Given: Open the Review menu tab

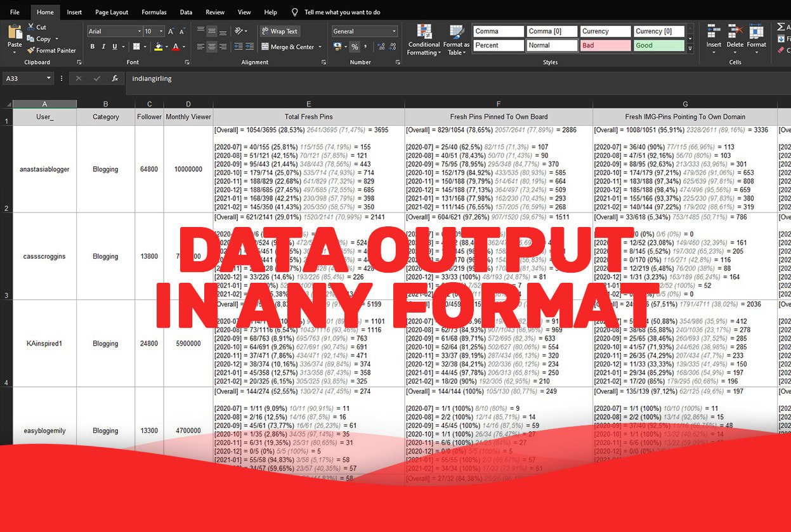Looking at the screenshot, I should (215, 11).
